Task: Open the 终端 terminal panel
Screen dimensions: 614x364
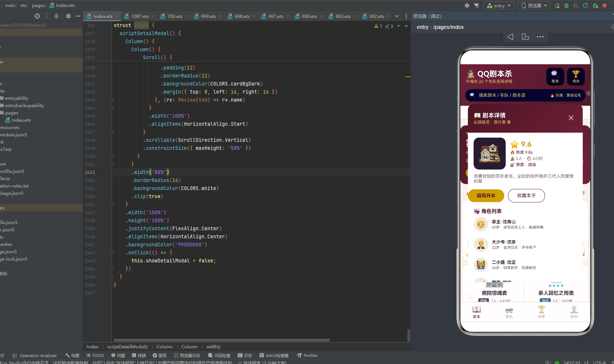Action: pyautogui.click(x=139, y=355)
